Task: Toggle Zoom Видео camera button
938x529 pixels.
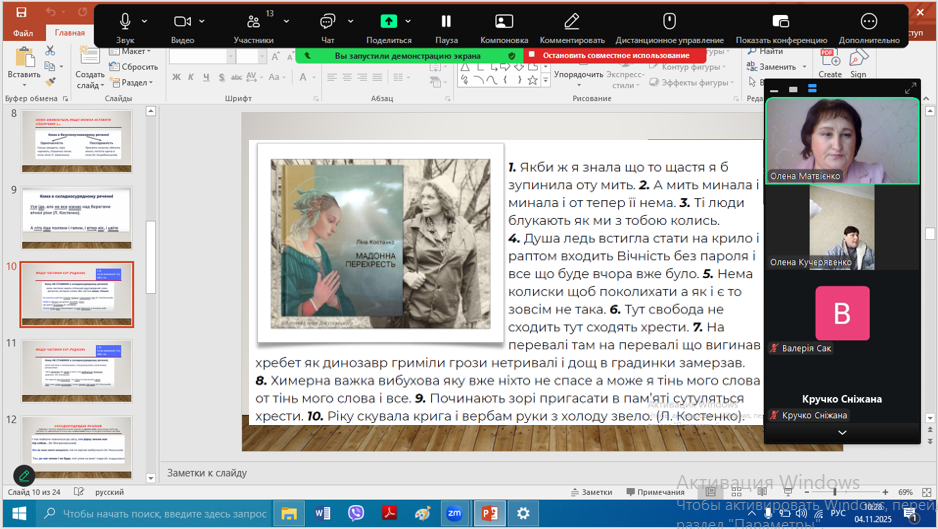Action: pos(182,22)
